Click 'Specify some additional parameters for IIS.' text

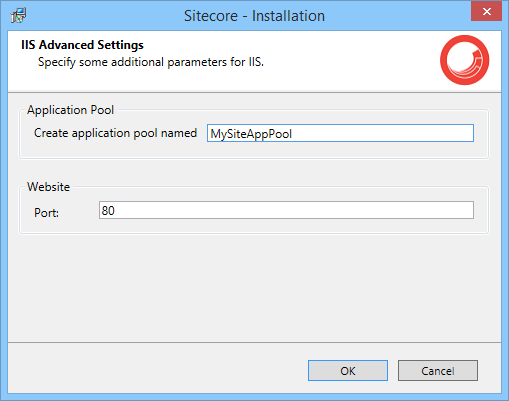point(151,62)
